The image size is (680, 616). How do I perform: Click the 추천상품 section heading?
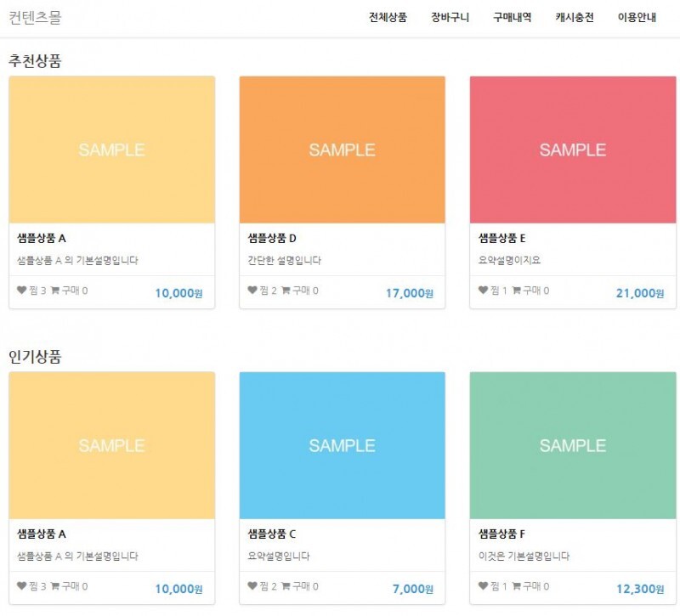[35, 60]
